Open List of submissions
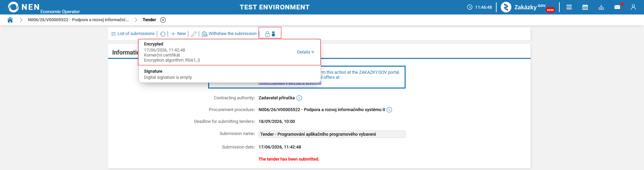Screen dimensions: 644x170 click(133, 34)
